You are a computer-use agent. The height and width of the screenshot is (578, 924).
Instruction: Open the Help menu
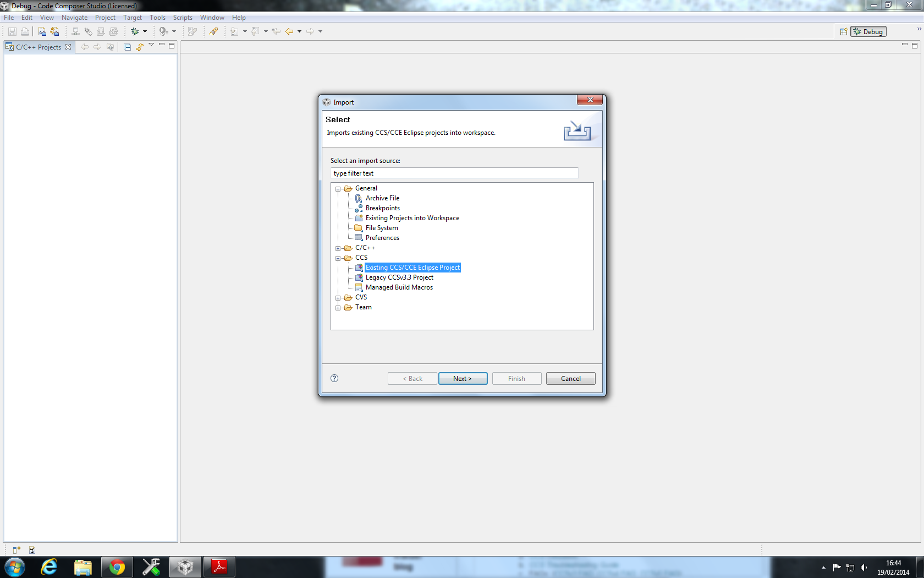pos(239,18)
